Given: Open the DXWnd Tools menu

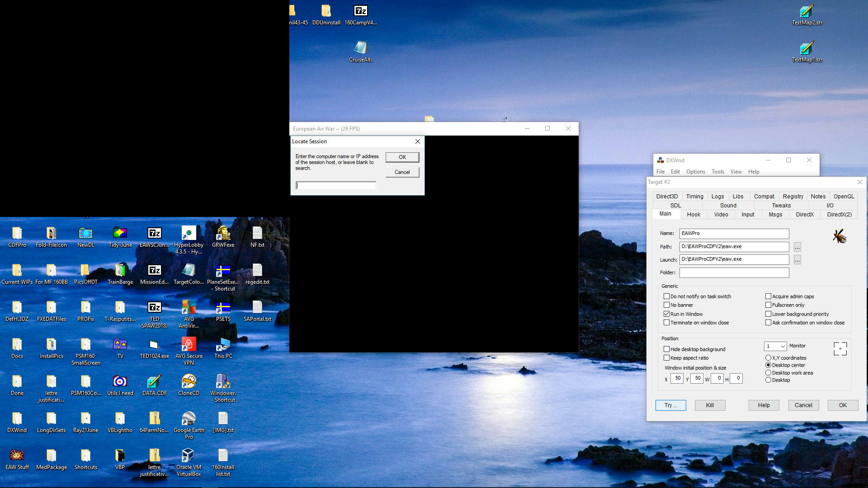Looking at the screenshot, I should click(x=717, y=172).
